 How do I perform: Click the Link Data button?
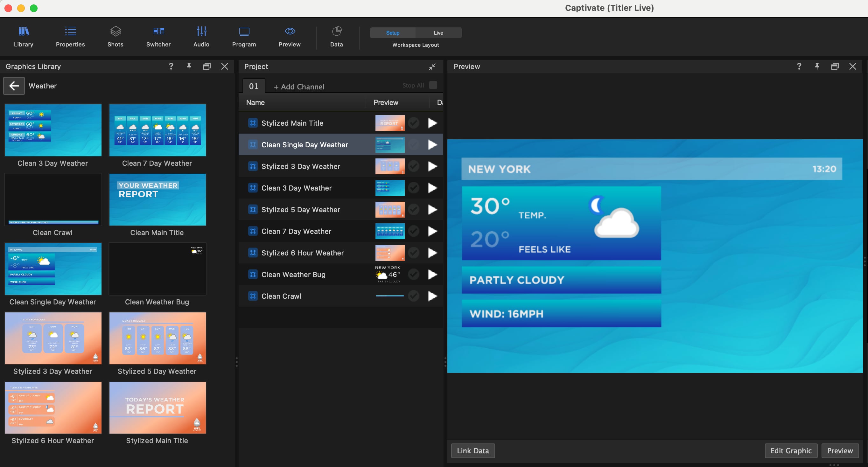coord(473,450)
